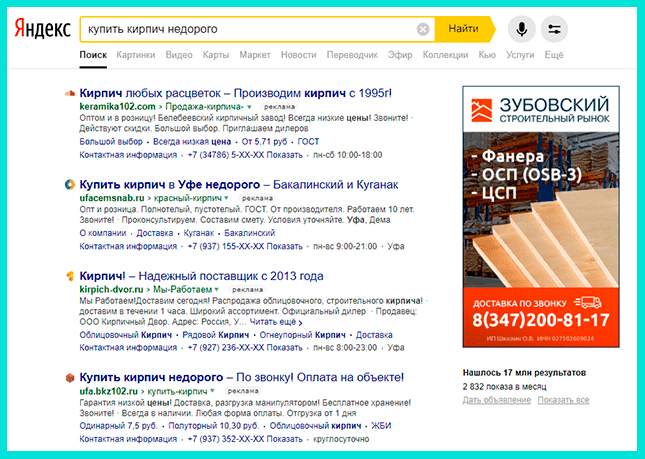Viewport: 645px width, 459px height.
Task: Click the ufacemsnab.ru favicon
Action: coord(70,185)
